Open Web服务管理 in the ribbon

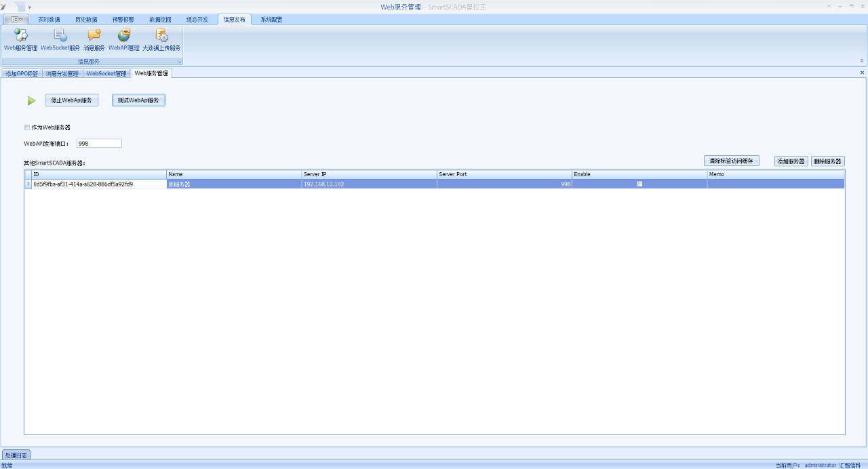pos(21,40)
